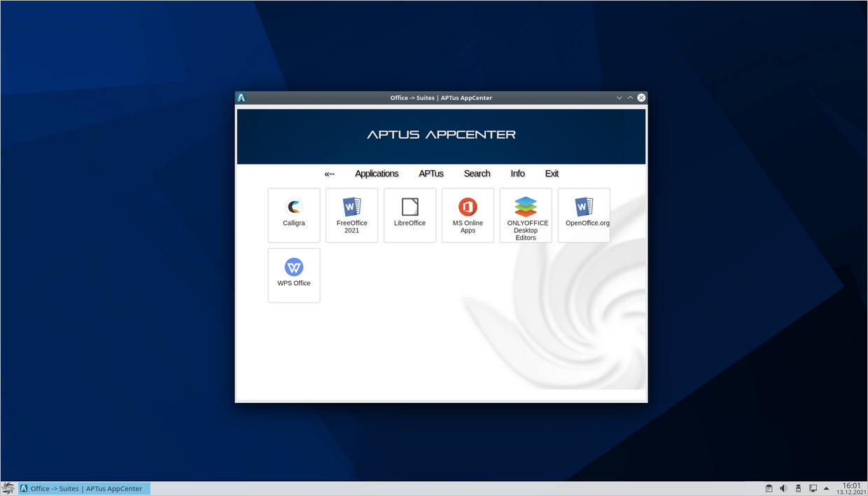
Task: Open MS Online Apps
Action: pyautogui.click(x=468, y=214)
